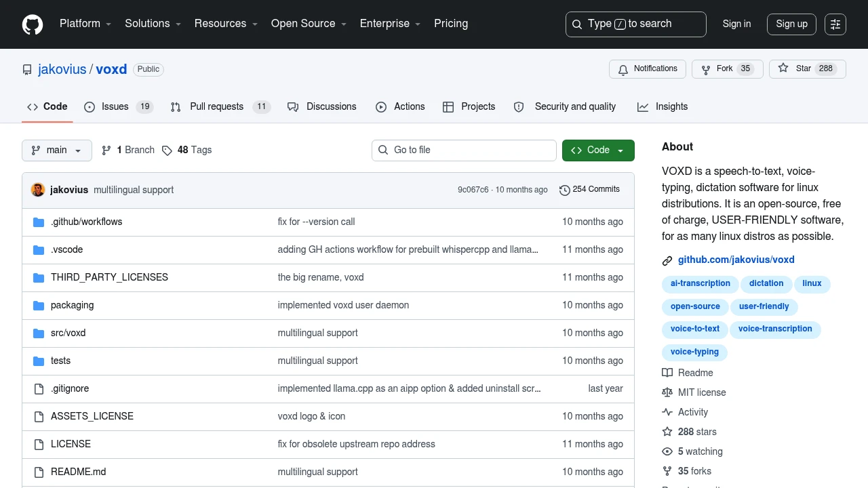Click jakovius avatar in commit row

(x=38, y=190)
